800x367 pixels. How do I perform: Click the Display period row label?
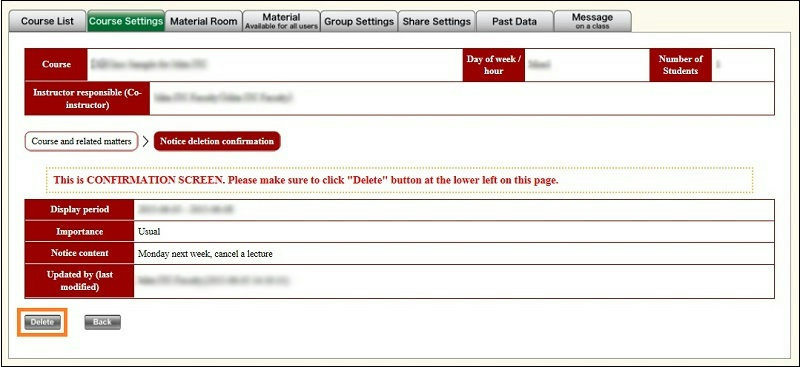click(80, 210)
